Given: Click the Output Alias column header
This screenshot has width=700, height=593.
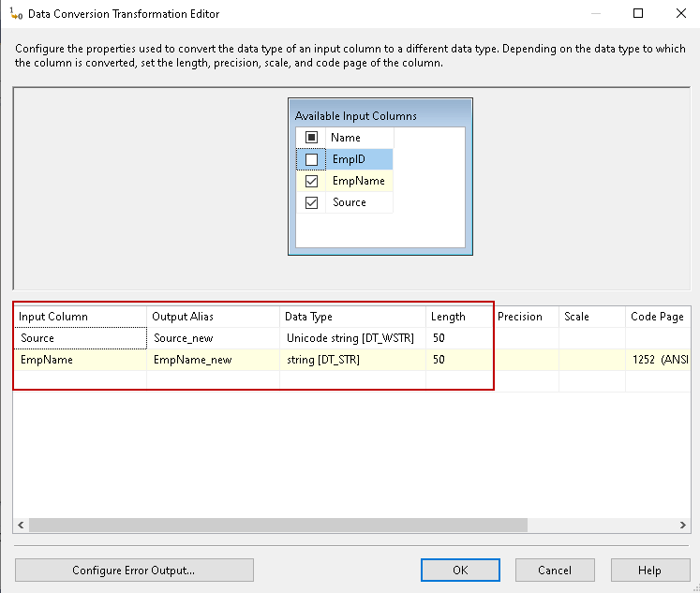Looking at the screenshot, I should (x=213, y=317).
